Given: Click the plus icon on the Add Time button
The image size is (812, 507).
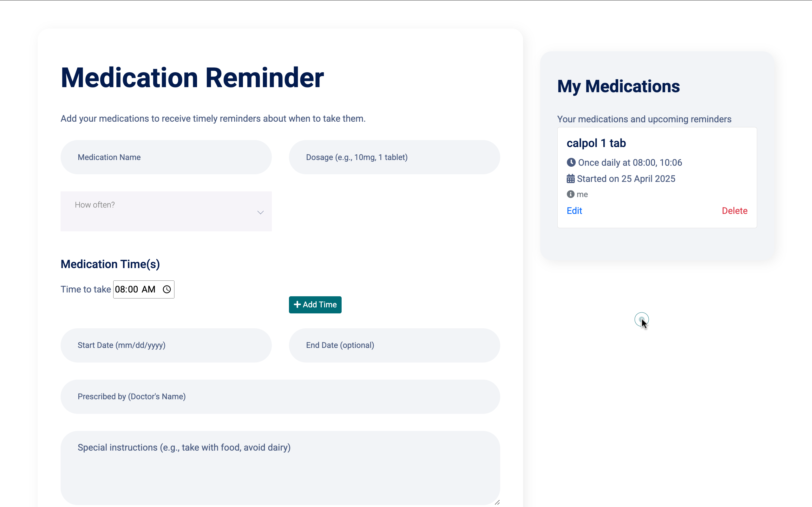Looking at the screenshot, I should click(297, 305).
